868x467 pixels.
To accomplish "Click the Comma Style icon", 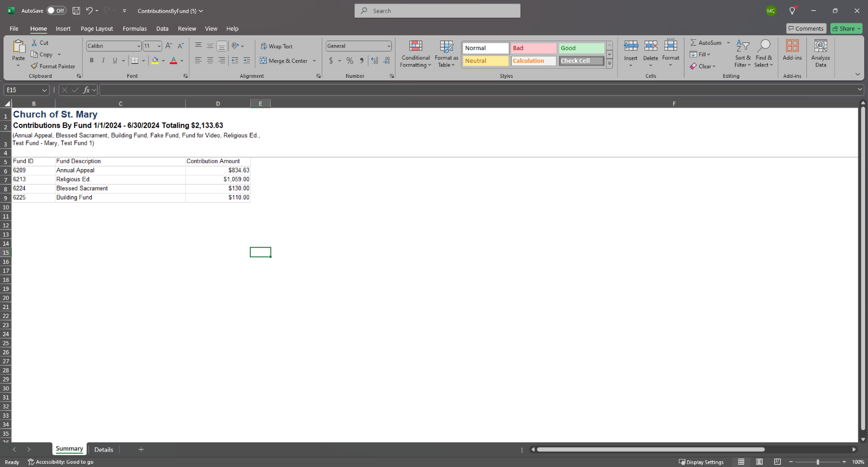I will [x=362, y=60].
